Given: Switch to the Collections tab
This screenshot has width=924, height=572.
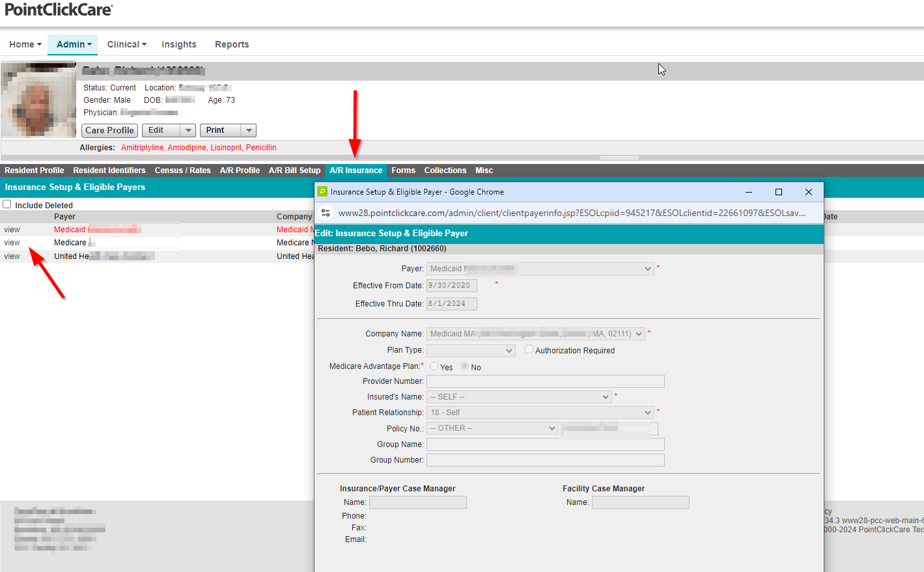Looking at the screenshot, I should (445, 170).
